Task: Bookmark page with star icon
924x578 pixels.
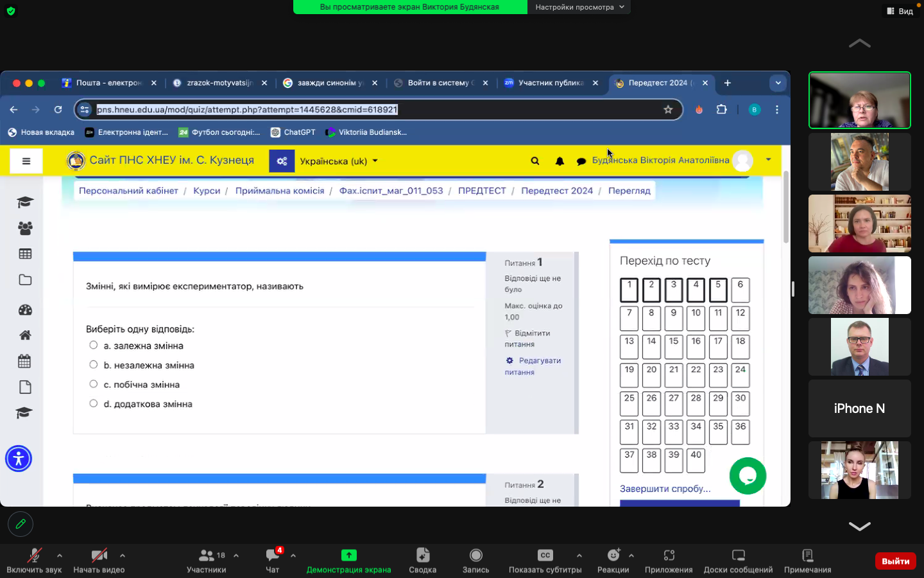Action: coord(668,110)
